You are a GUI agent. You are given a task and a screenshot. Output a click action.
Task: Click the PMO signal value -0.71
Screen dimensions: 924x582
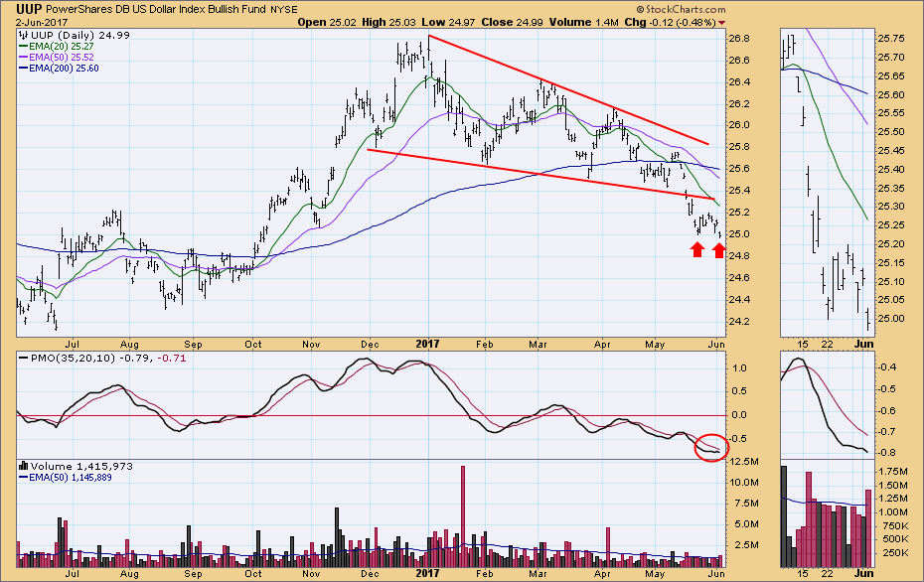point(172,359)
